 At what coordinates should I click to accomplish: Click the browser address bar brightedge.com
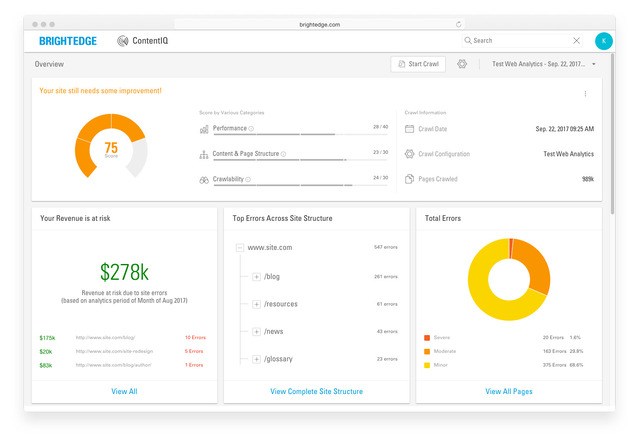(x=320, y=24)
